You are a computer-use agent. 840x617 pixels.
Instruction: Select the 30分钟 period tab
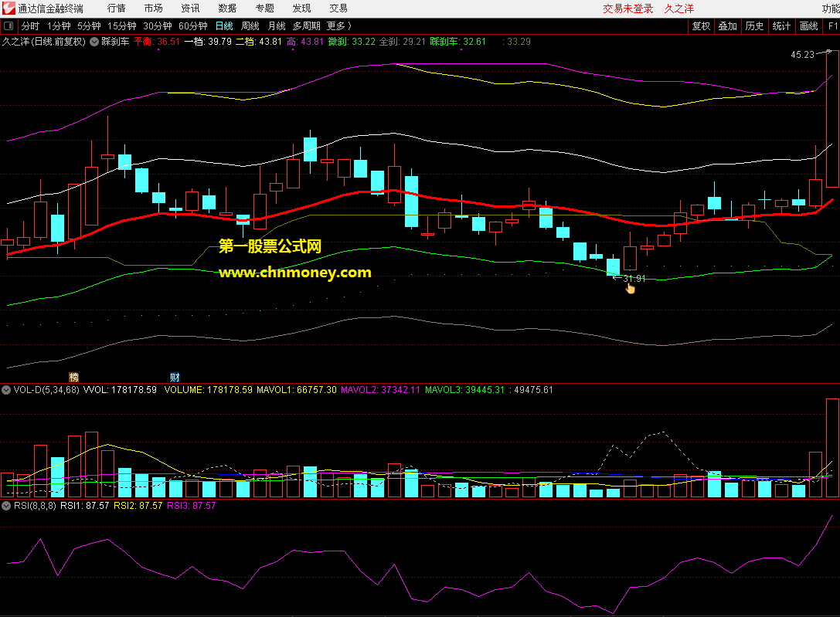click(x=158, y=25)
